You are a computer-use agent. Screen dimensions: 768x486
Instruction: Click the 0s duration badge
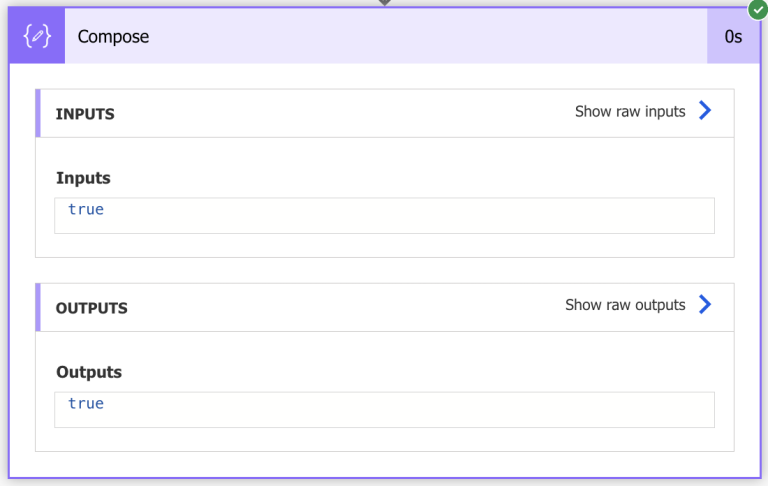tap(733, 37)
